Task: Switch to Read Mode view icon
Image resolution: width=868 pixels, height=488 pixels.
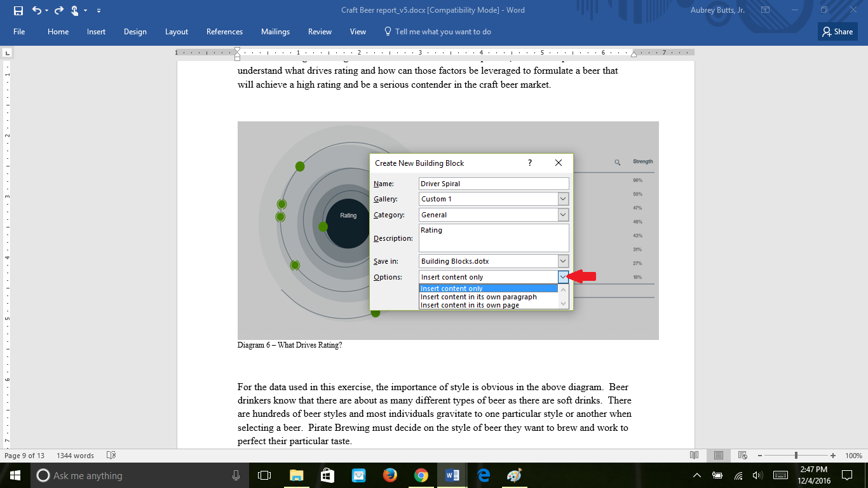Action: click(695, 456)
